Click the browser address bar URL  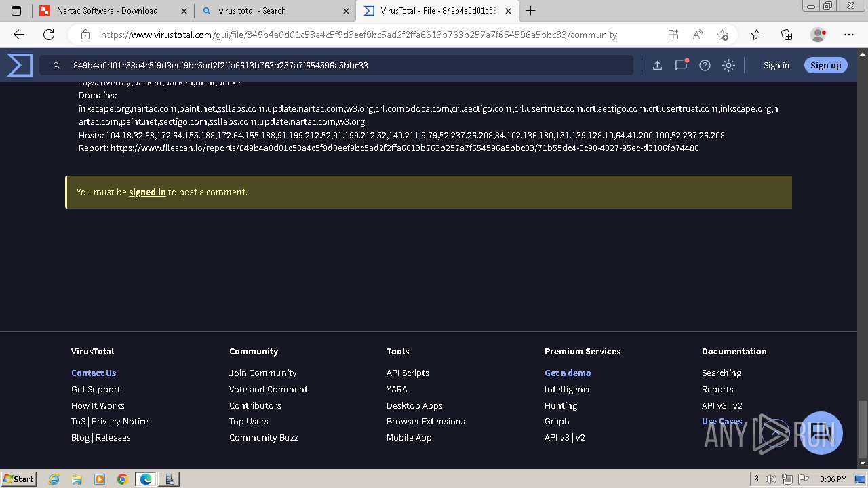tap(359, 35)
